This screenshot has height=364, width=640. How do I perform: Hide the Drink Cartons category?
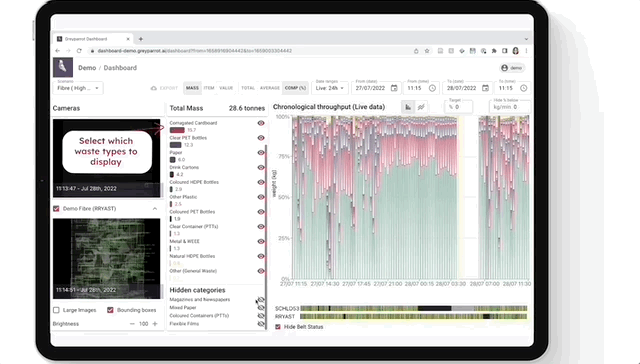tap(261, 167)
